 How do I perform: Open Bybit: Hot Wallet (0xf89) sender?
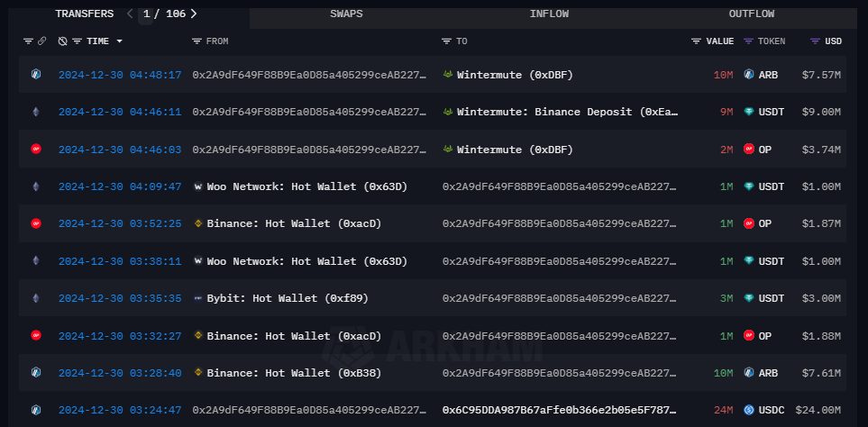click(x=287, y=298)
